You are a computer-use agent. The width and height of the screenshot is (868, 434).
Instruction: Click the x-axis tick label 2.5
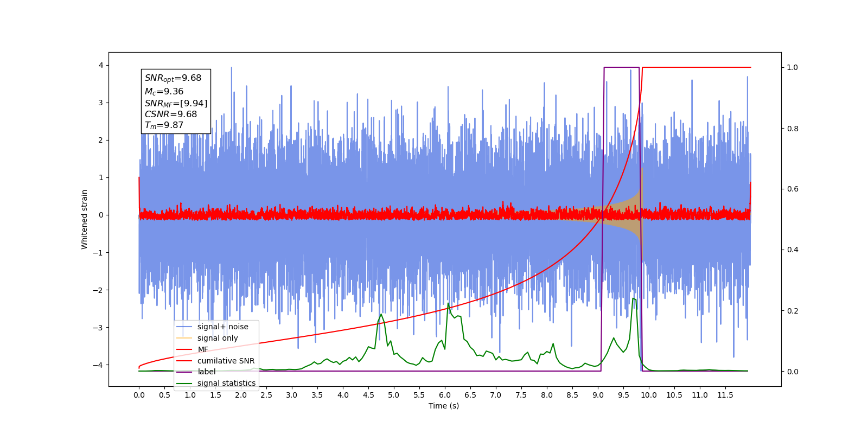(266, 395)
